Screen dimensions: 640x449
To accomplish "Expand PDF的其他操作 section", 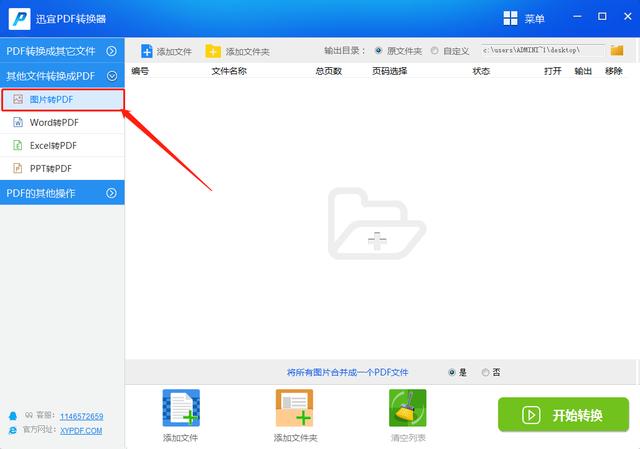I will tap(62, 193).
